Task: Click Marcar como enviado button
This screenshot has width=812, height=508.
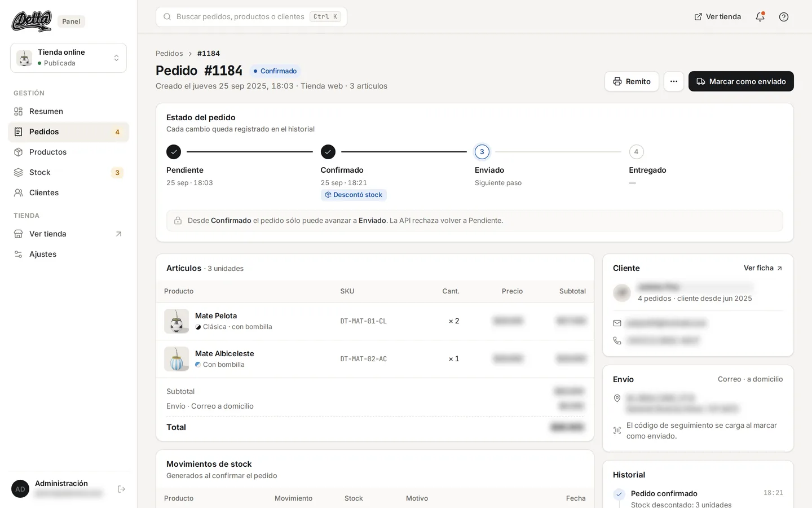Action: coord(741,81)
